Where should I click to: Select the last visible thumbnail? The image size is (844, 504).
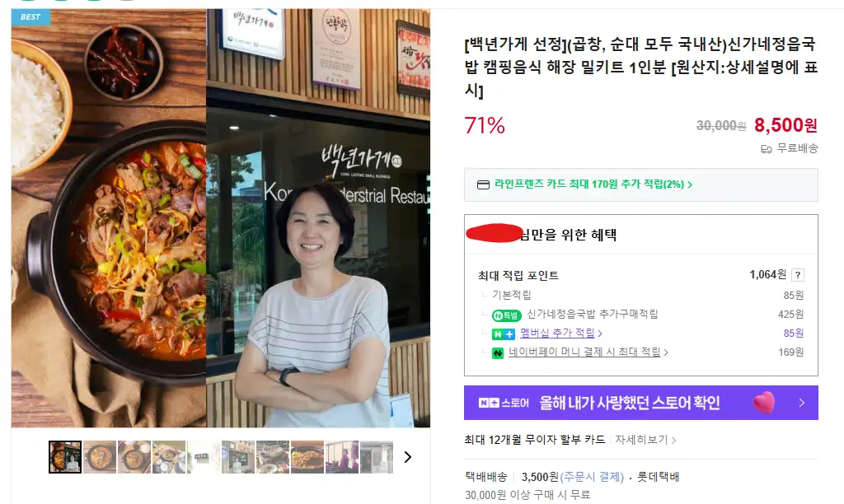tap(376, 457)
